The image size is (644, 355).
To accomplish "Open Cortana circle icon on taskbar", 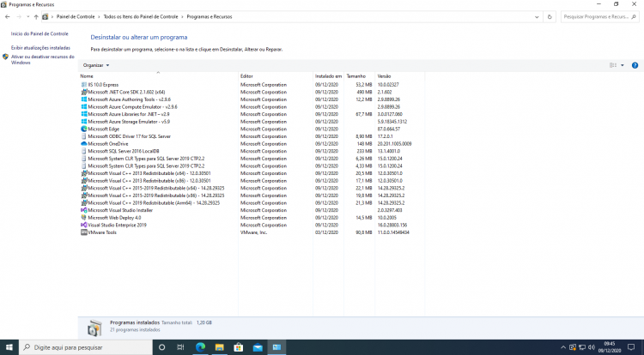I will coord(161,347).
